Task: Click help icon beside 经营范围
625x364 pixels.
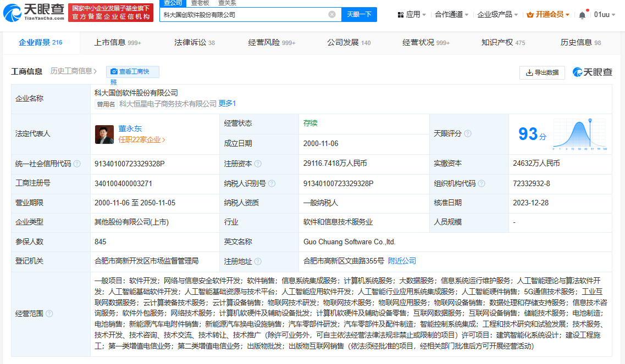Action: [x=49, y=313]
